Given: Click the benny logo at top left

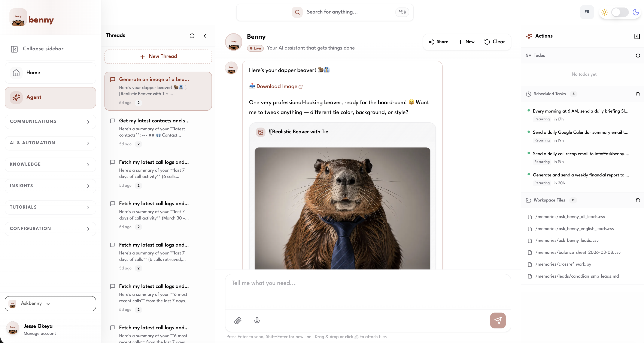Looking at the screenshot, I should [32, 17].
